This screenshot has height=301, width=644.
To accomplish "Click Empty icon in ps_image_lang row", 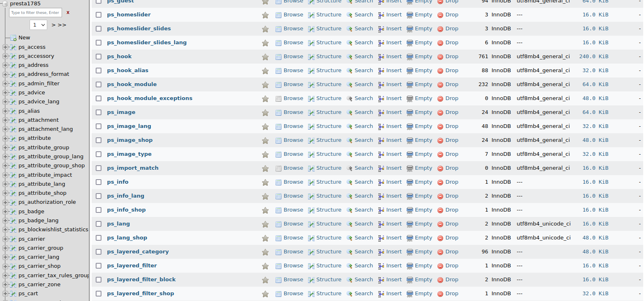I will [x=410, y=127].
